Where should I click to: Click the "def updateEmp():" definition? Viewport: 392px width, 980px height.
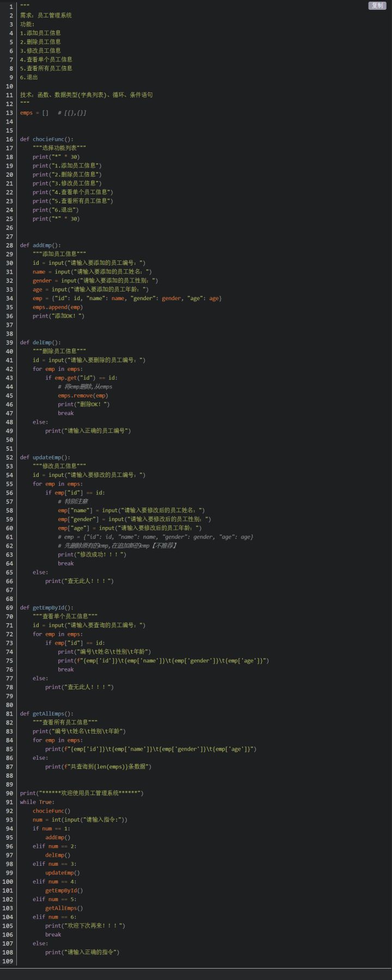coord(45,457)
